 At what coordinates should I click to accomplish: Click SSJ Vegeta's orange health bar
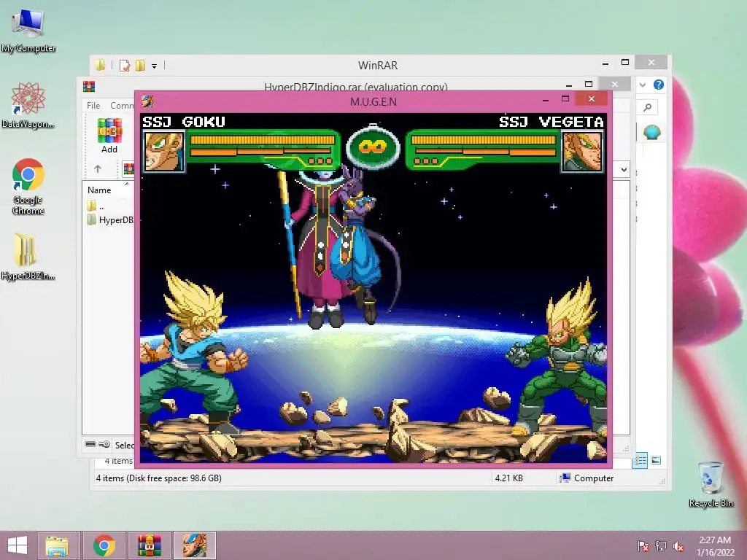point(484,140)
